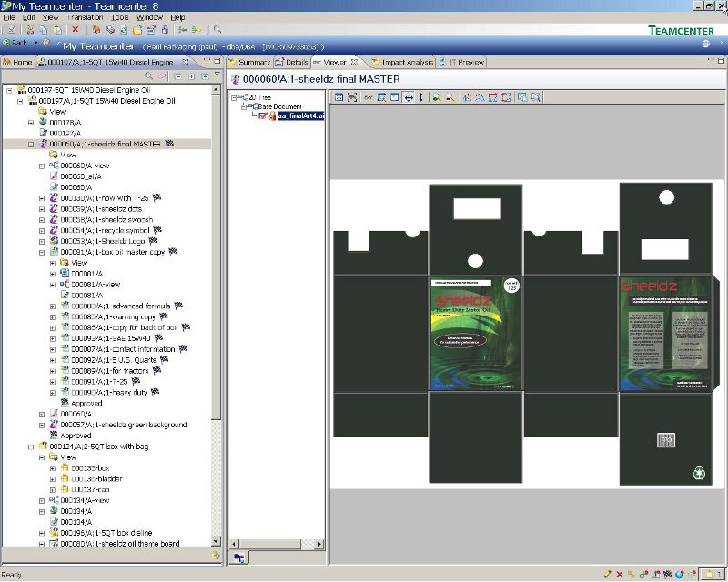728x582 pixels.
Task: Click the padlock icon in main toolbar
Action: coord(165,30)
